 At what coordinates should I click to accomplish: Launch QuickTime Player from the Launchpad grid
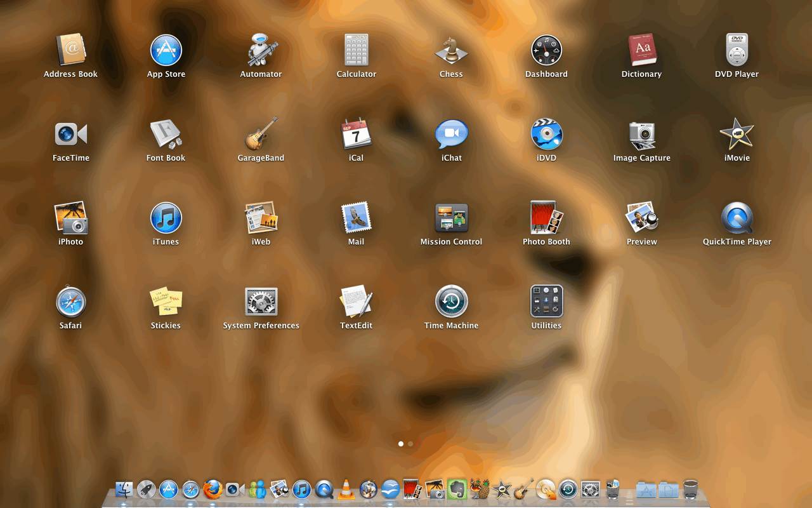(x=737, y=218)
